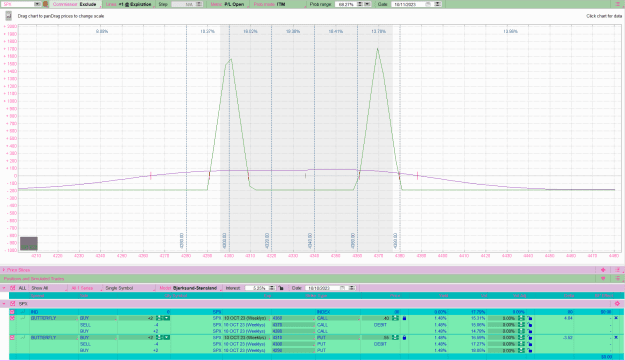The width and height of the screenshot is (625, 361).
Task: Click the Positions and Simulated Trades header
Action: 34,279
